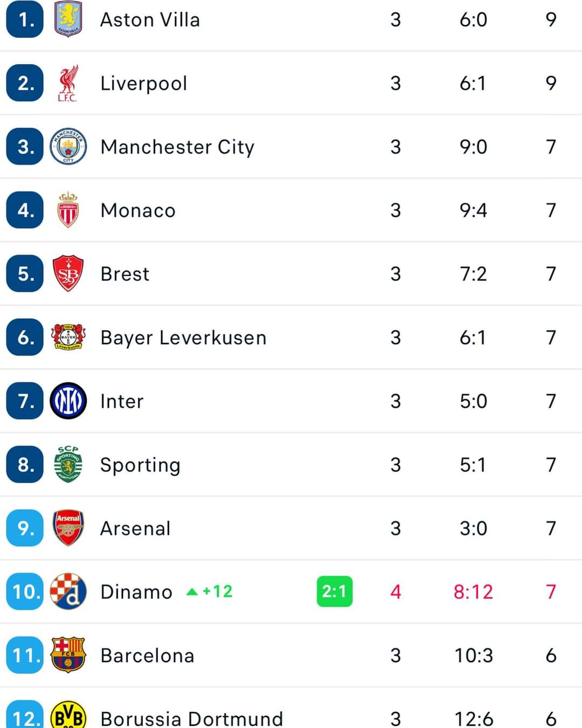This screenshot has height=728, width=582.
Task: Tap the Bayer Leverkusen team name
Action: click(x=183, y=338)
